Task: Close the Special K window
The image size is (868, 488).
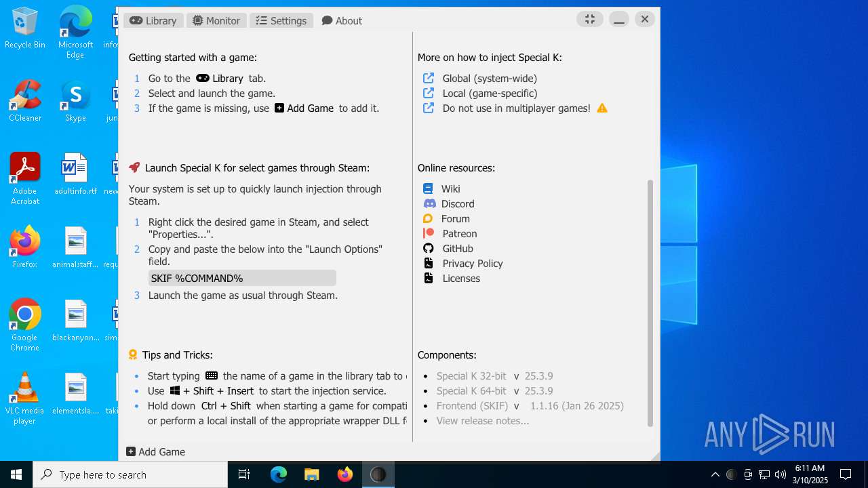Action: click(645, 20)
